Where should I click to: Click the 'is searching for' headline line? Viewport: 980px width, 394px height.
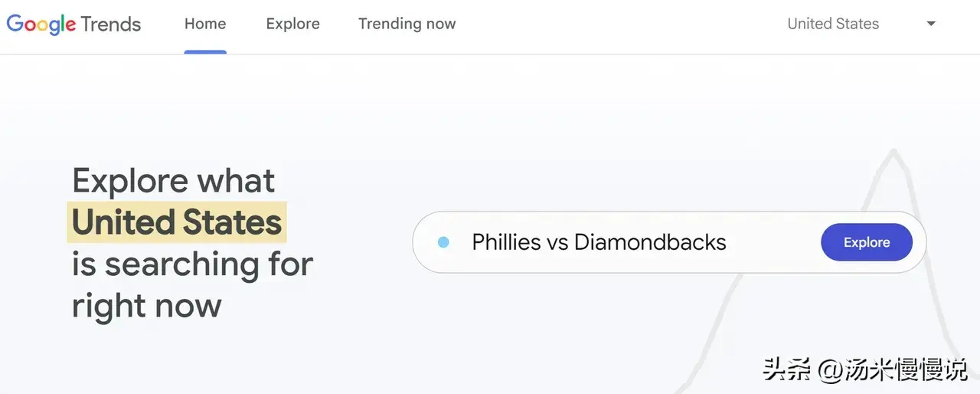point(192,264)
